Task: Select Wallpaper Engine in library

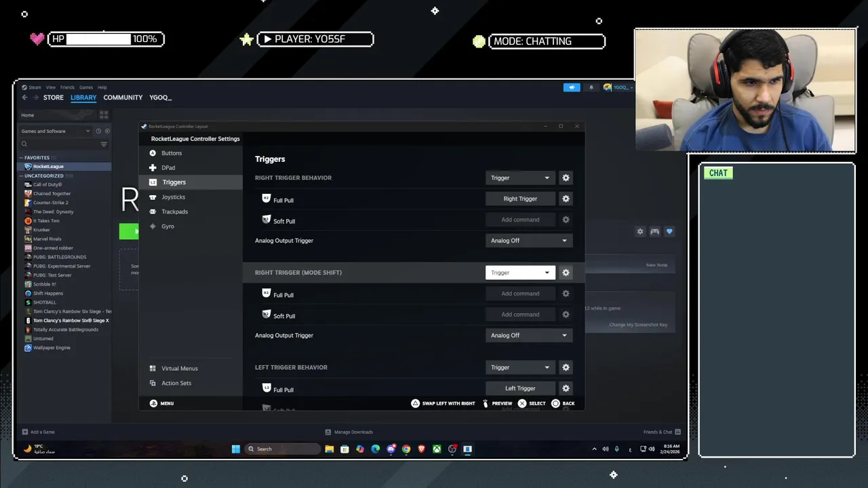Action: coord(52,348)
